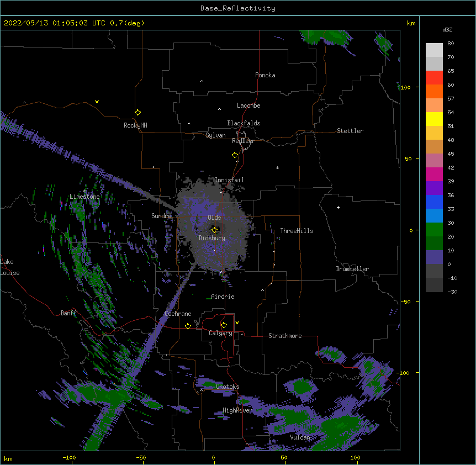Select the bright yellow 51-54 dBZ swatch
Viewport: 476px width, 465px height.
(434, 119)
